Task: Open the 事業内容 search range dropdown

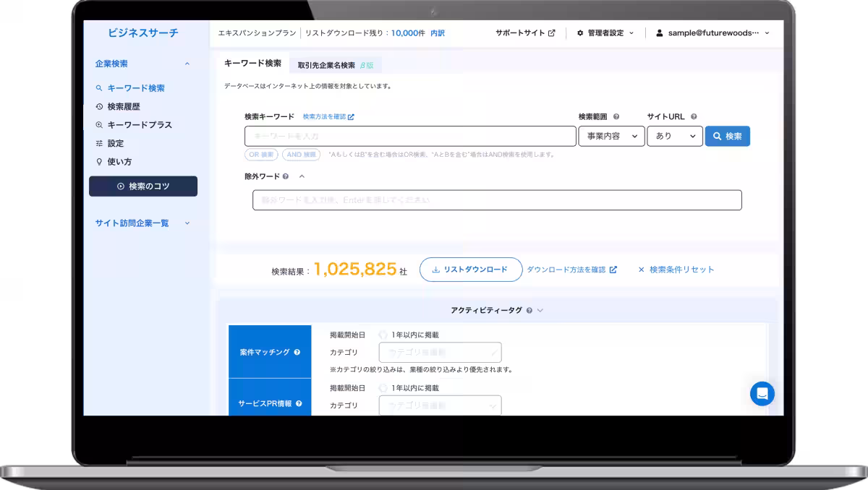Action: click(611, 136)
